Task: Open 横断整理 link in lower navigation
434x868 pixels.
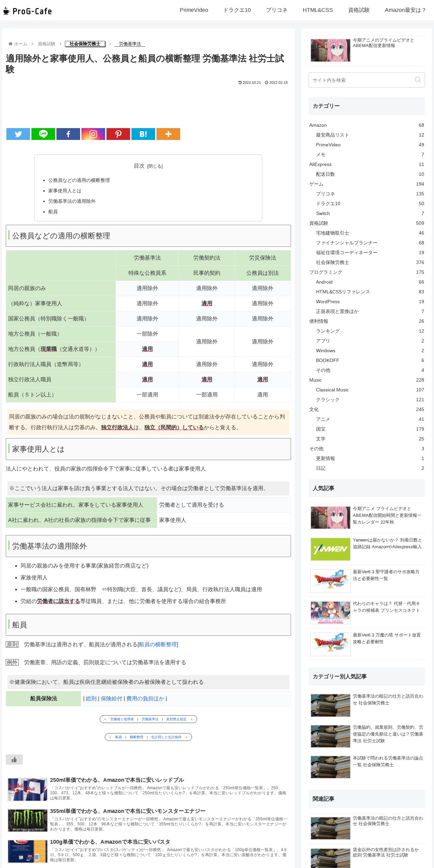Action: 136,737
